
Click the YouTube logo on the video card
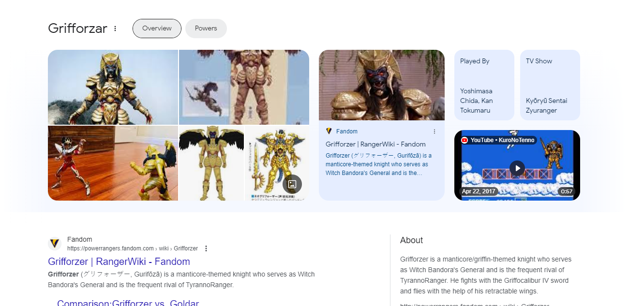[465, 140]
